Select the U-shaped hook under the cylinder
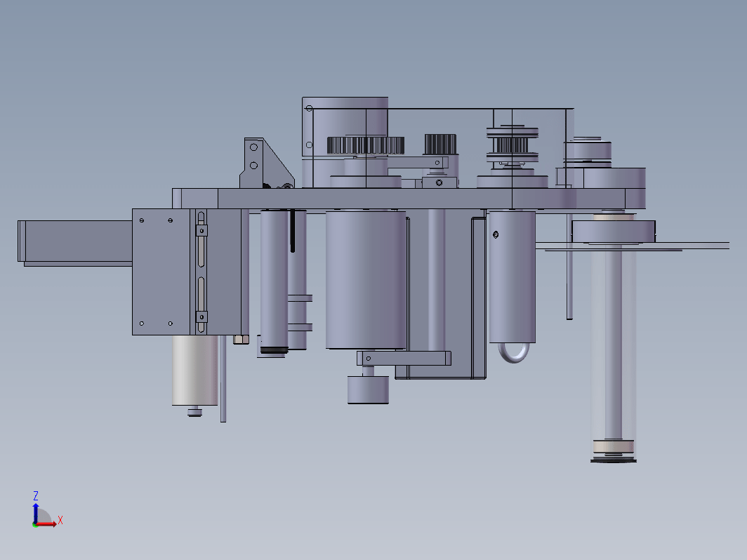Screen dimensions: 747x560 coord(514,352)
